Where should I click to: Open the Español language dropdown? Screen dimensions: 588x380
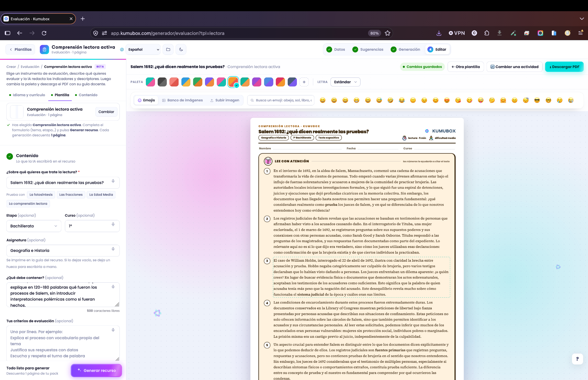click(143, 49)
